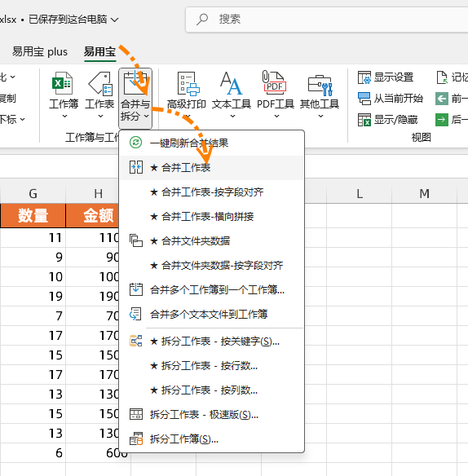Expand the 合并与拆分 dropdown chevron

pyautogui.click(x=147, y=116)
